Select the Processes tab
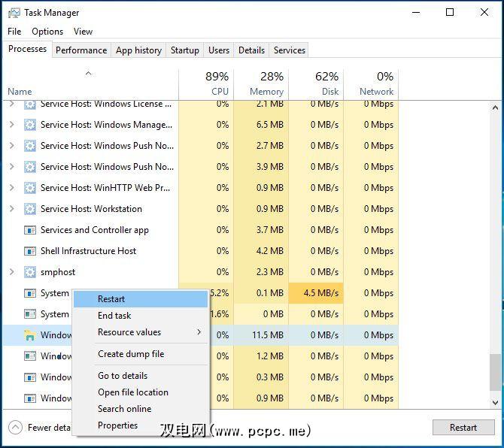 click(27, 49)
